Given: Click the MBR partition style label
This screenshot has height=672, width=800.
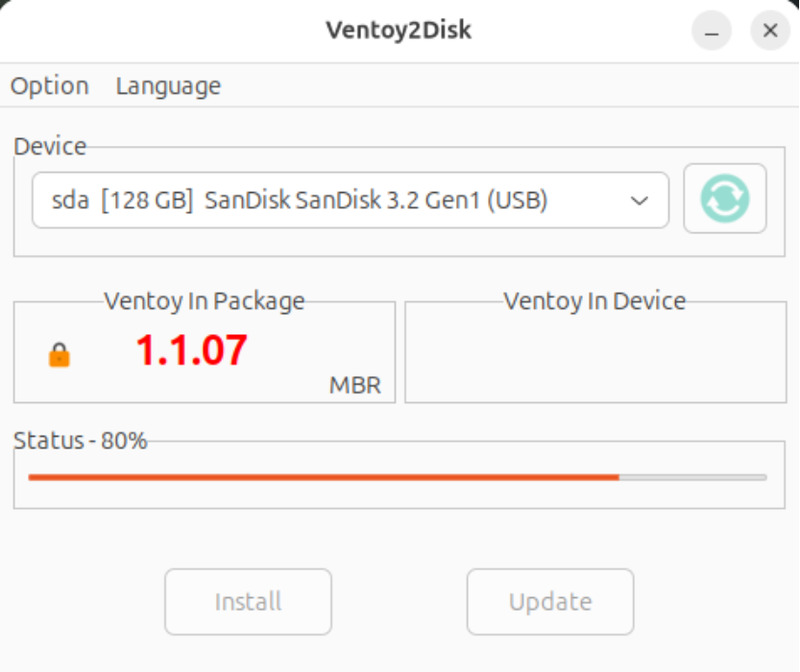Looking at the screenshot, I should [x=355, y=386].
